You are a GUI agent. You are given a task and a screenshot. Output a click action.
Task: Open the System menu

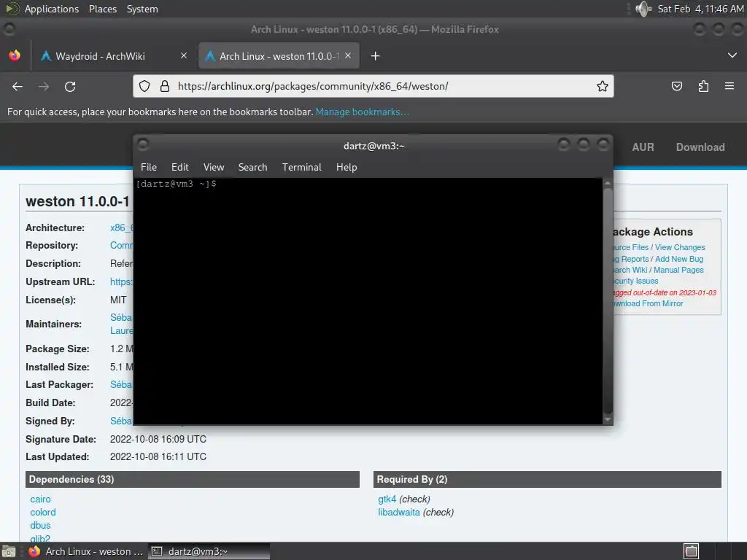tap(142, 9)
